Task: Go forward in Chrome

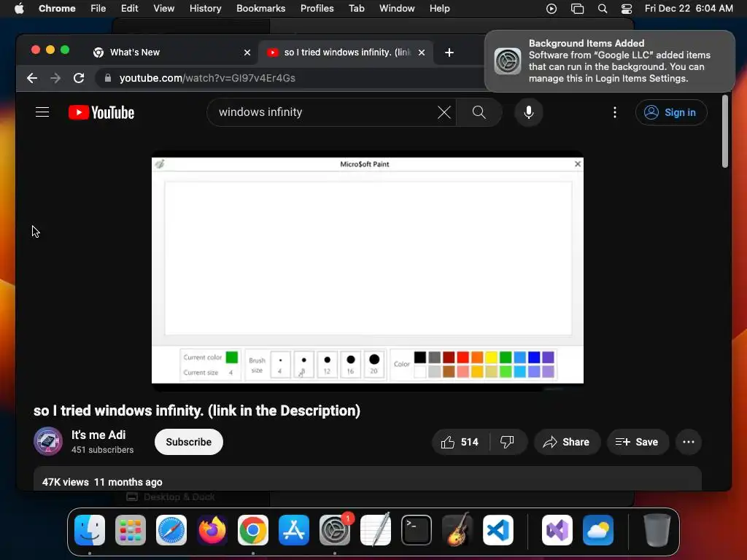Action: tap(55, 78)
